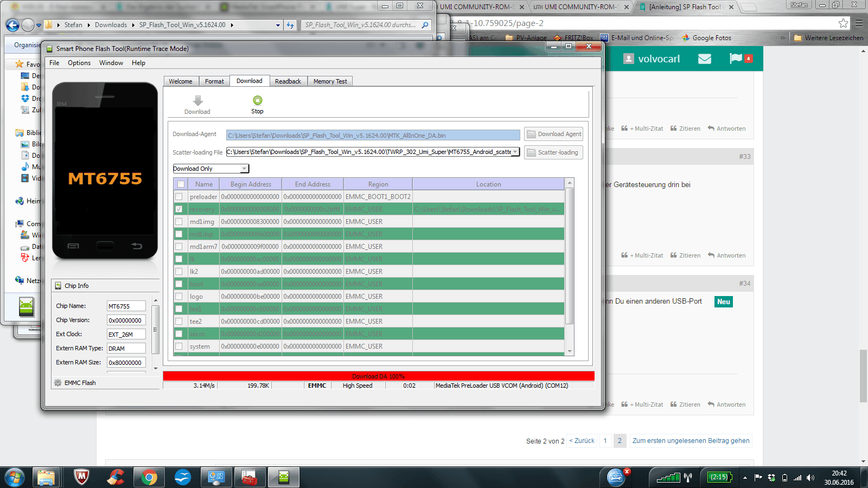Screen dimensions: 868x488
Task: Click battery status tray icon
Action: [719, 477]
